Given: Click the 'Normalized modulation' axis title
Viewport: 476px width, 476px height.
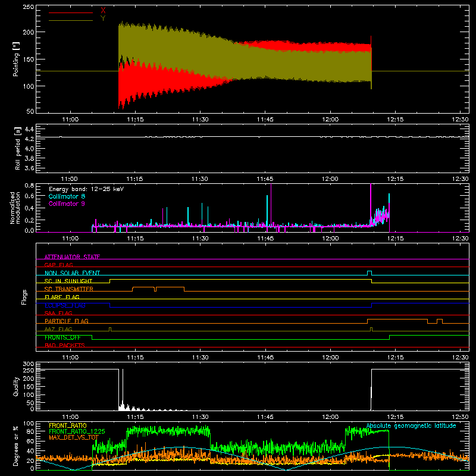Looking at the screenshot, I should (x=15, y=208).
